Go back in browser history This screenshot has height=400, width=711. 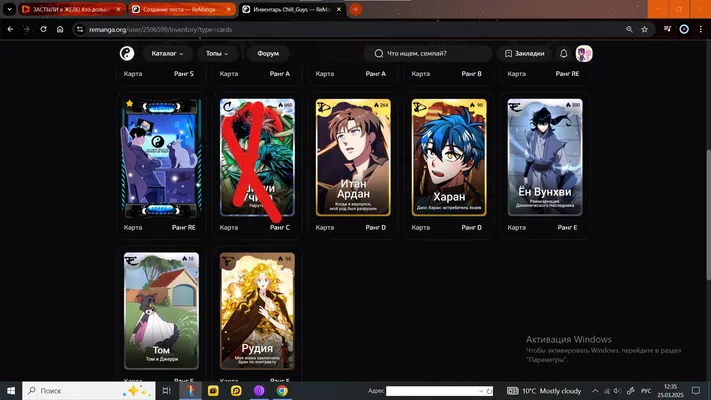pos(10,29)
